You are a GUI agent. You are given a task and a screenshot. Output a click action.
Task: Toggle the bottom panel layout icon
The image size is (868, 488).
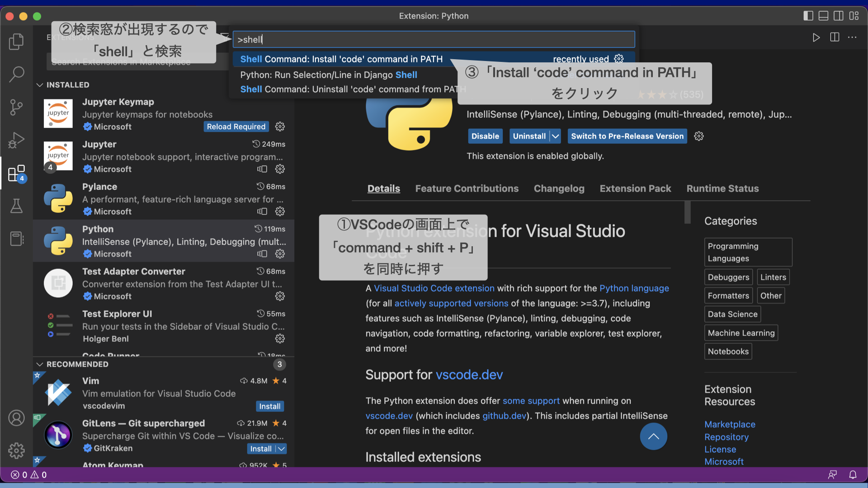(823, 16)
